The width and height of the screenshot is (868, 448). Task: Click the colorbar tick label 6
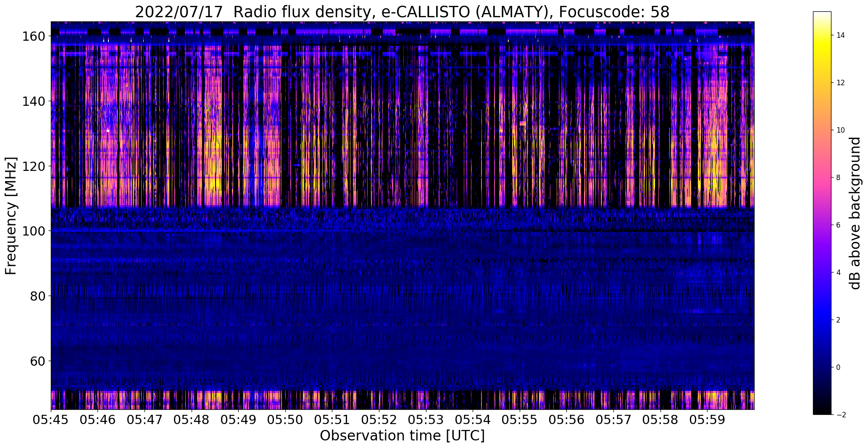point(839,225)
